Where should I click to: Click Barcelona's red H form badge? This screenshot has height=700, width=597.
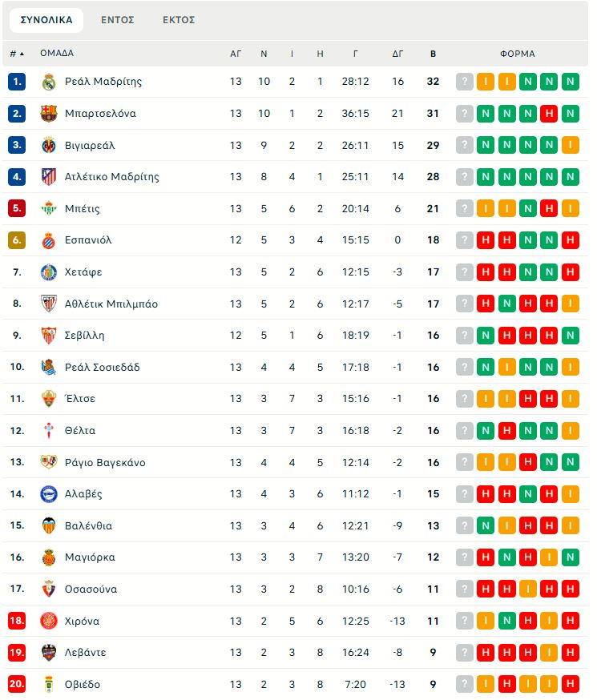549,114
